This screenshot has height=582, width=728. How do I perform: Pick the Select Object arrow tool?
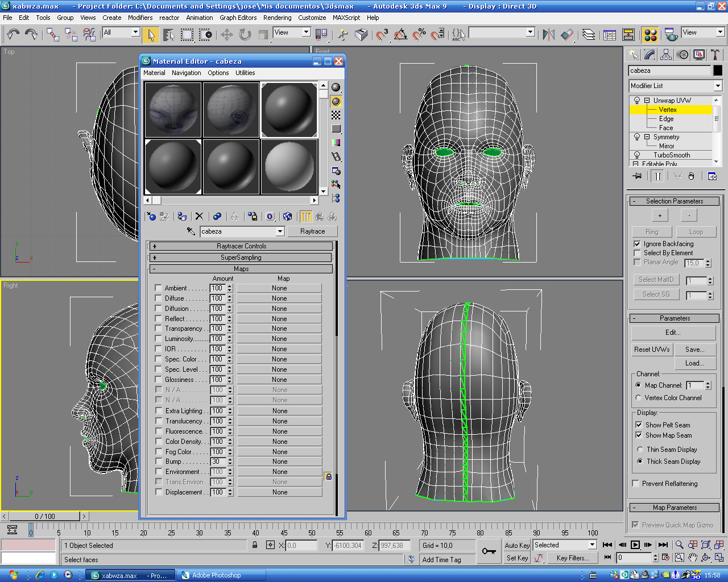point(151,35)
